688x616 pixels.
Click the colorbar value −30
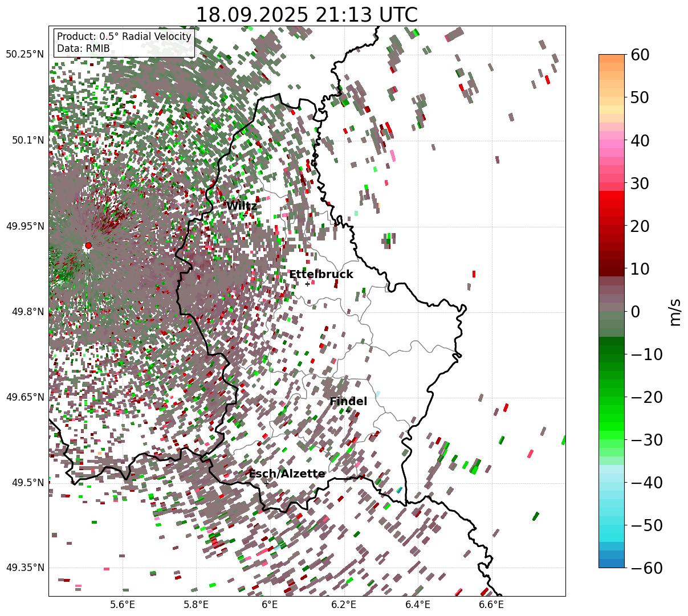pos(646,439)
